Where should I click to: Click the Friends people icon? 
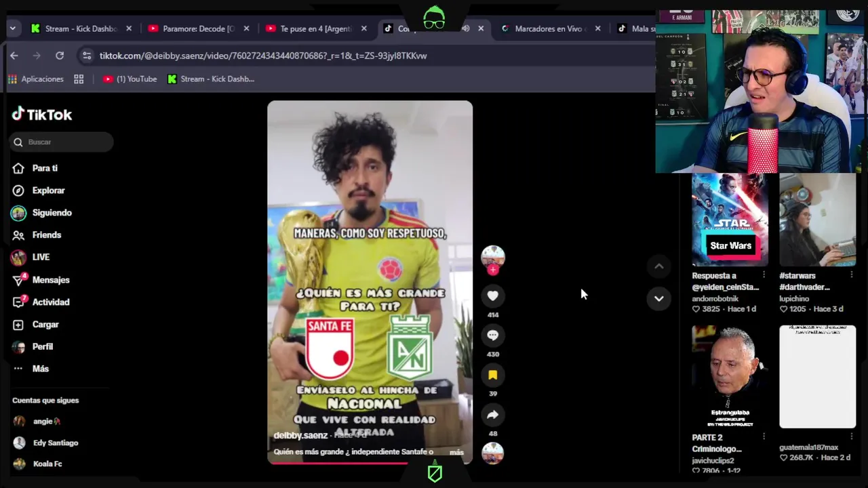(18, 235)
